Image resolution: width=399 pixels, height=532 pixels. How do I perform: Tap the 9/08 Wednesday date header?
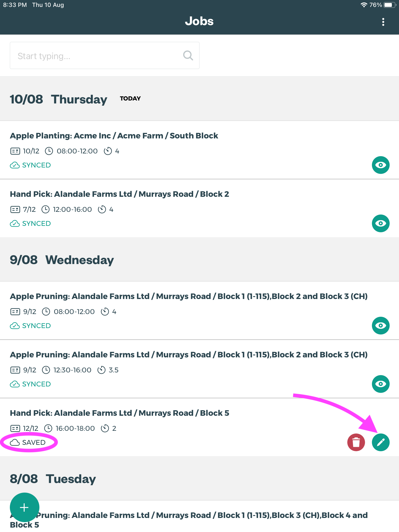pyautogui.click(x=62, y=260)
